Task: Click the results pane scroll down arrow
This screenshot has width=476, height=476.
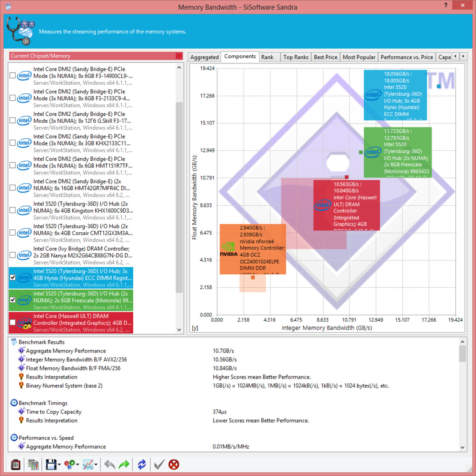Action: (462, 447)
